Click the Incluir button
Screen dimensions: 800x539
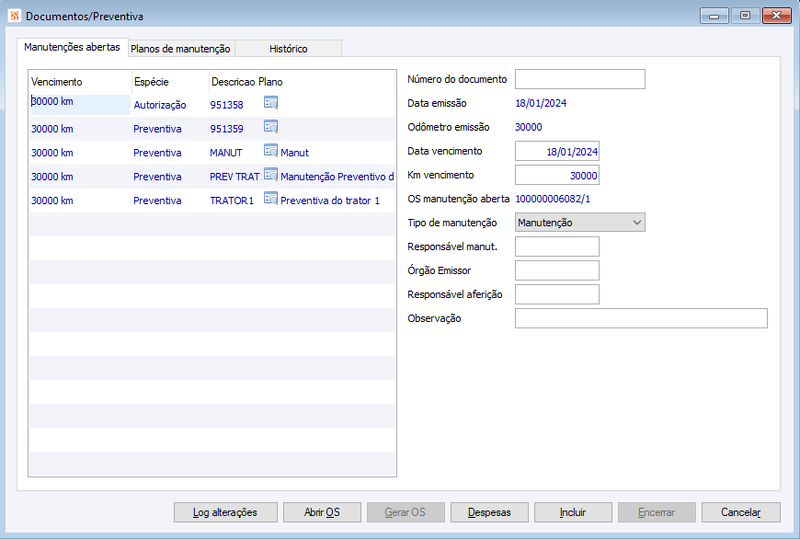573,512
